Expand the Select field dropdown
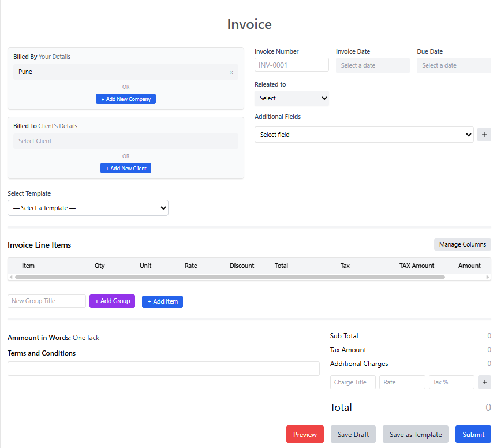497x448 pixels. point(364,135)
